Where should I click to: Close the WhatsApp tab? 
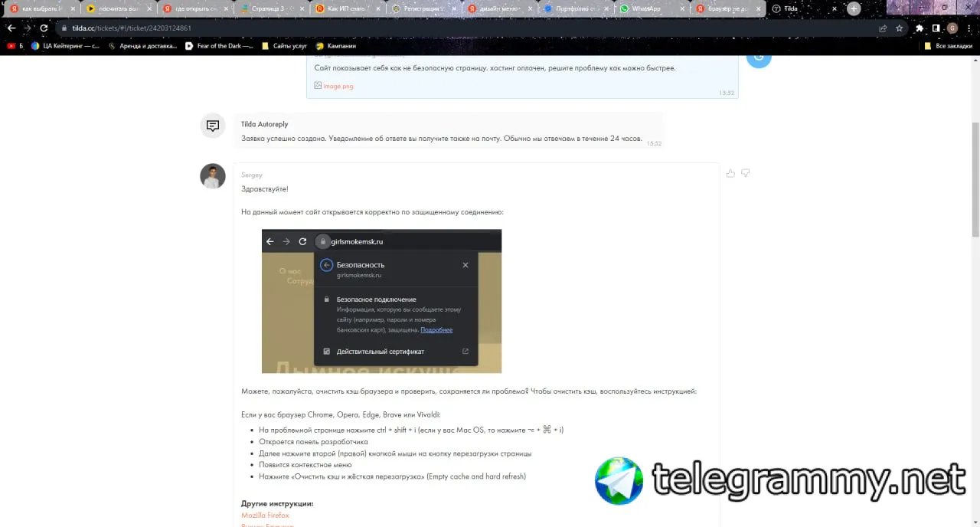tap(682, 9)
